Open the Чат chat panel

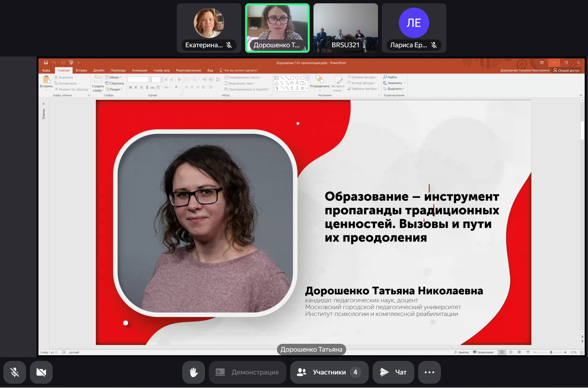pyautogui.click(x=393, y=372)
